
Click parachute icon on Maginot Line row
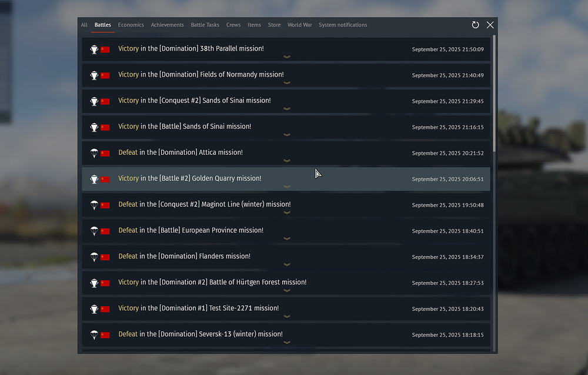click(x=94, y=205)
